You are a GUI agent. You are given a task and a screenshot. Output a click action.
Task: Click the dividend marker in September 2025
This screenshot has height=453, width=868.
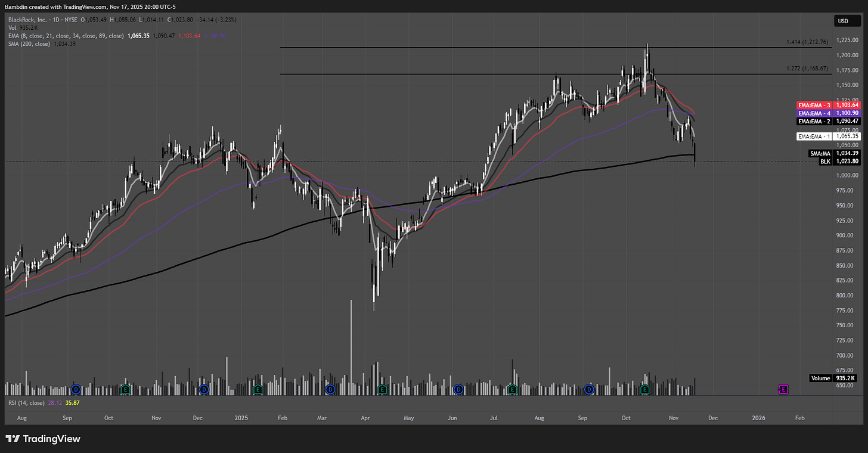click(589, 389)
